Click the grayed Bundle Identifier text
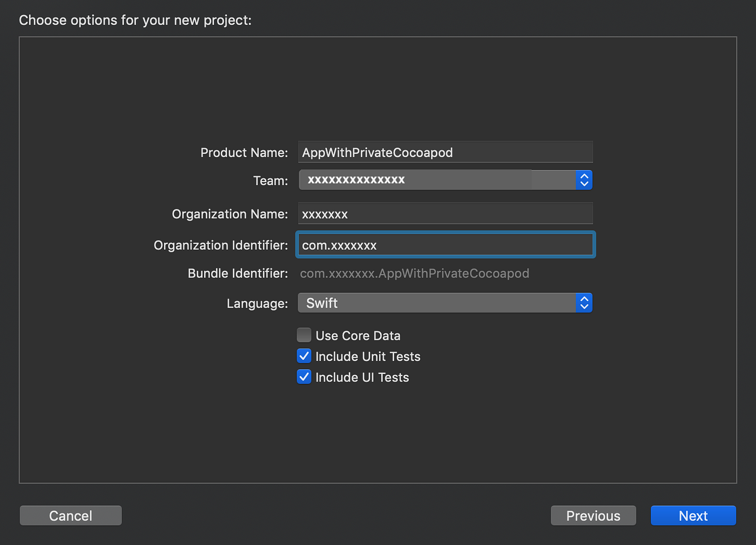The width and height of the screenshot is (756, 545). tap(414, 273)
